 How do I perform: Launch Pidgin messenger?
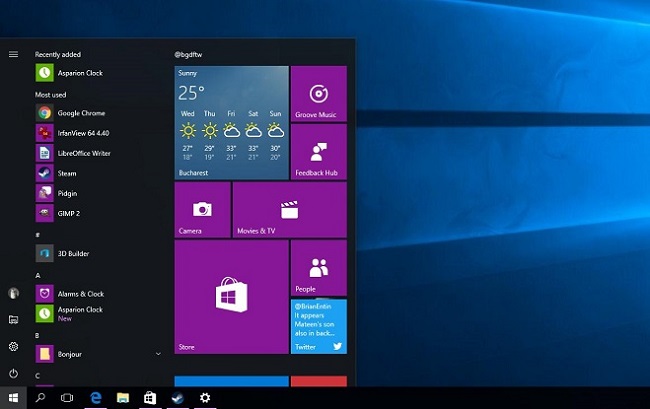click(x=97, y=193)
